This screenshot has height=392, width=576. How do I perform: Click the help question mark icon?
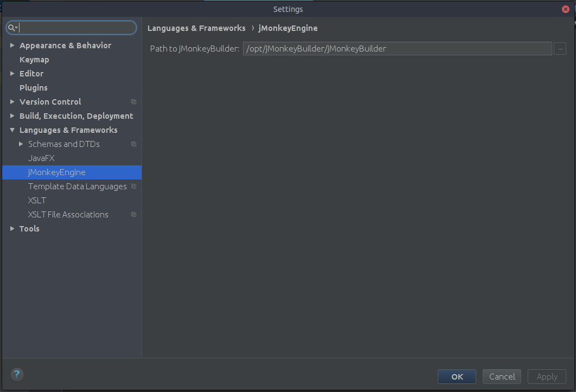[17, 374]
